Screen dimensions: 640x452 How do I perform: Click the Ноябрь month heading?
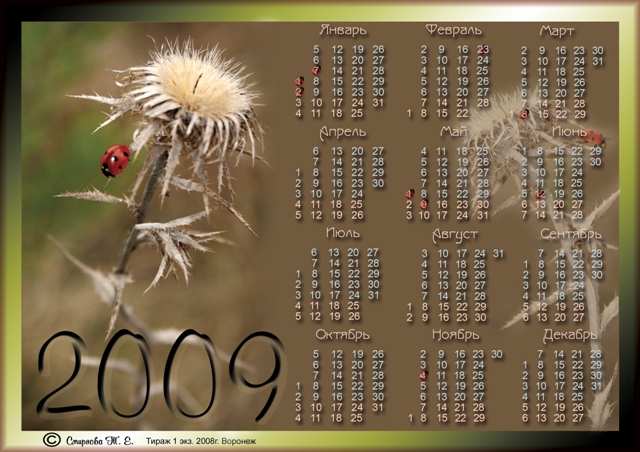(455, 335)
